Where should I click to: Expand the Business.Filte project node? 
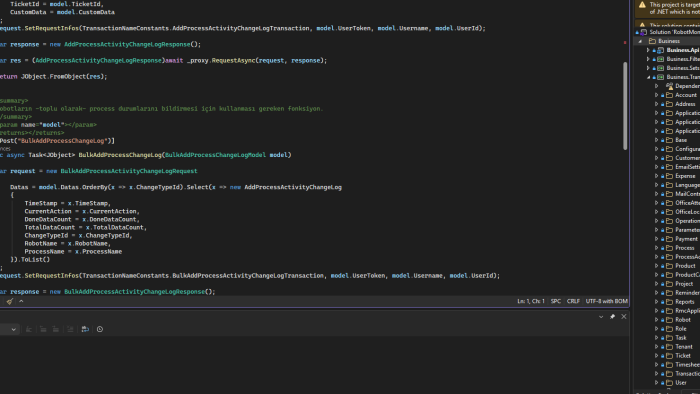[x=648, y=59]
